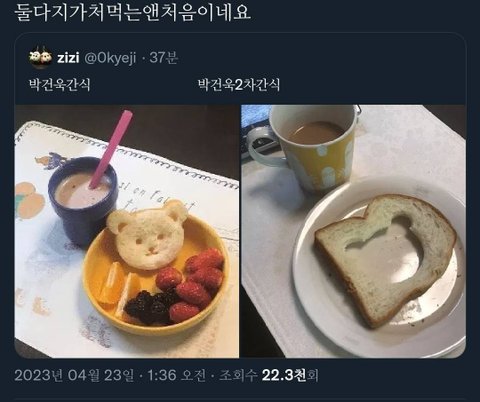The width and height of the screenshot is (480, 402).
Task: Click the "박건욱2차간식" caption text
Action: tap(239, 85)
